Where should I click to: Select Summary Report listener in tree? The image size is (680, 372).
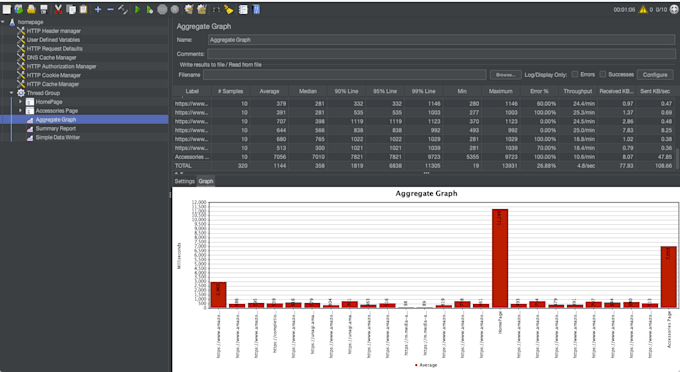point(56,128)
